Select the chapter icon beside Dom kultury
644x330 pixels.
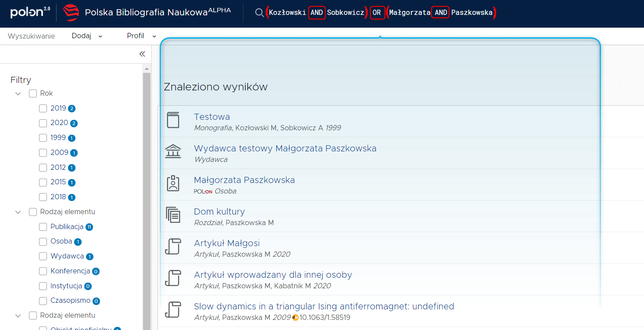click(x=173, y=215)
